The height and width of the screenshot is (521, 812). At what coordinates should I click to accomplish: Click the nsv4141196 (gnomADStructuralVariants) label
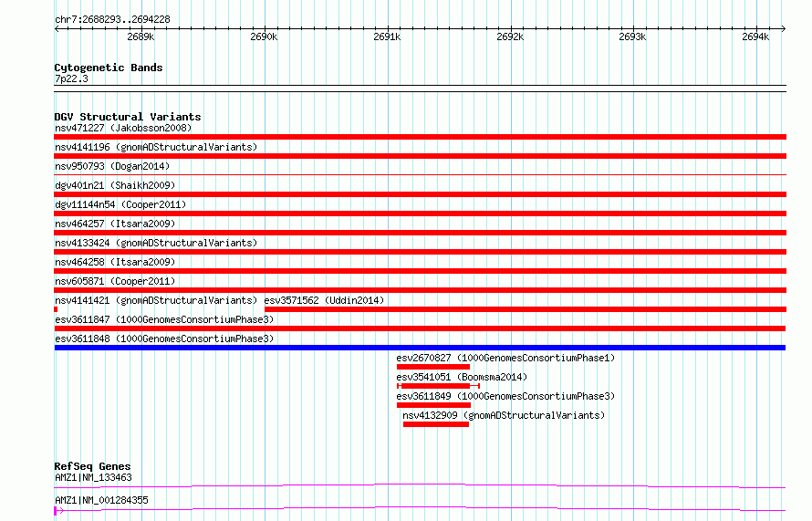pos(156,147)
